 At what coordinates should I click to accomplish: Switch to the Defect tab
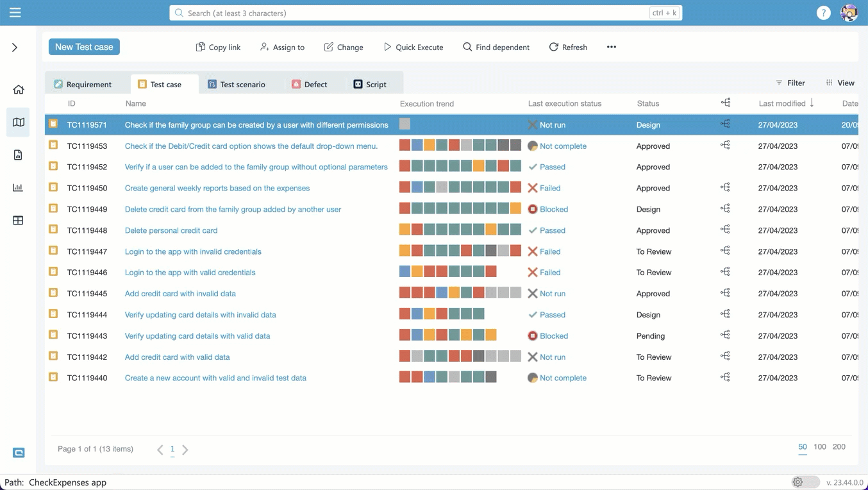[310, 84]
